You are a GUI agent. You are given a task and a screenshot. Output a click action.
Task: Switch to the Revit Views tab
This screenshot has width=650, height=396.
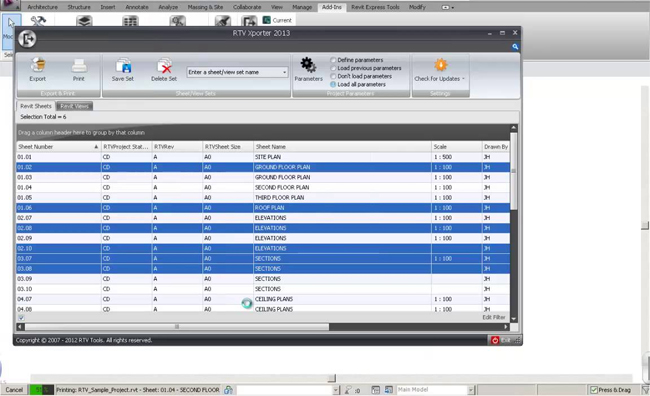point(75,106)
